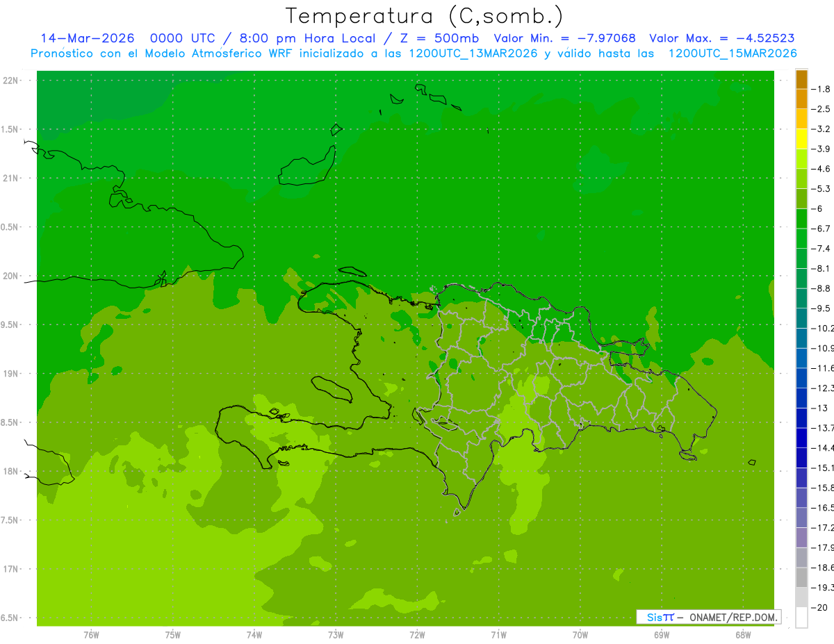Click the "-15.8" colorbar label
The width and height of the screenshot is (834, 644).
click(x=824, y=488)
